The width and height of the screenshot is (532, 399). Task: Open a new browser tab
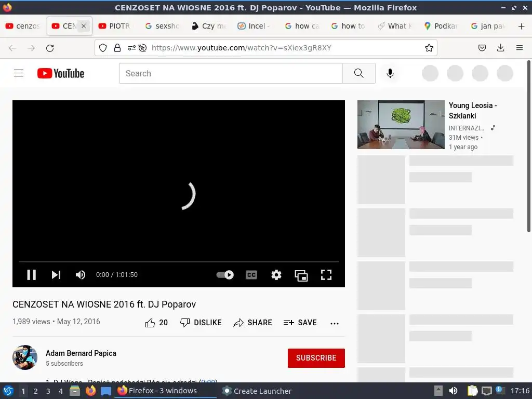coord(522,26)
